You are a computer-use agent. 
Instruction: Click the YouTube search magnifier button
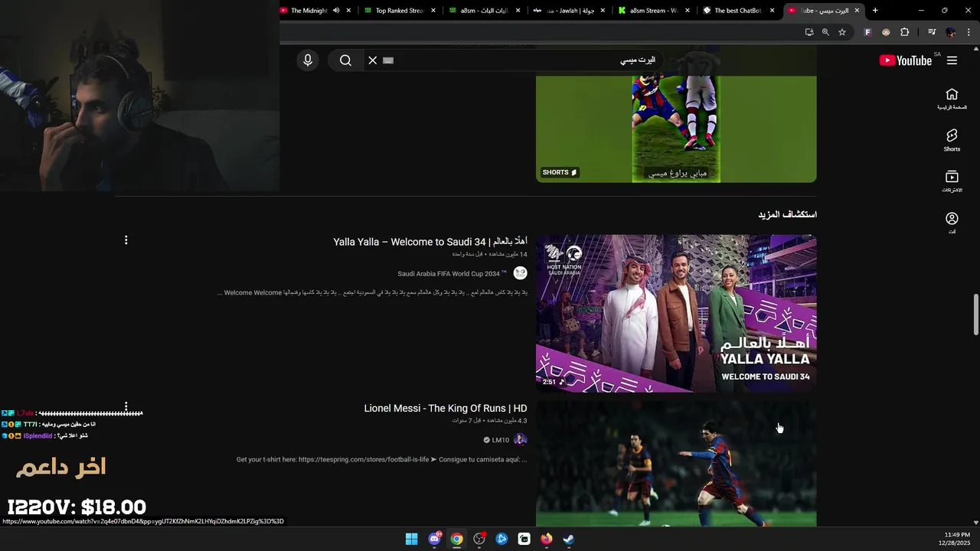[x=345, y=60]
